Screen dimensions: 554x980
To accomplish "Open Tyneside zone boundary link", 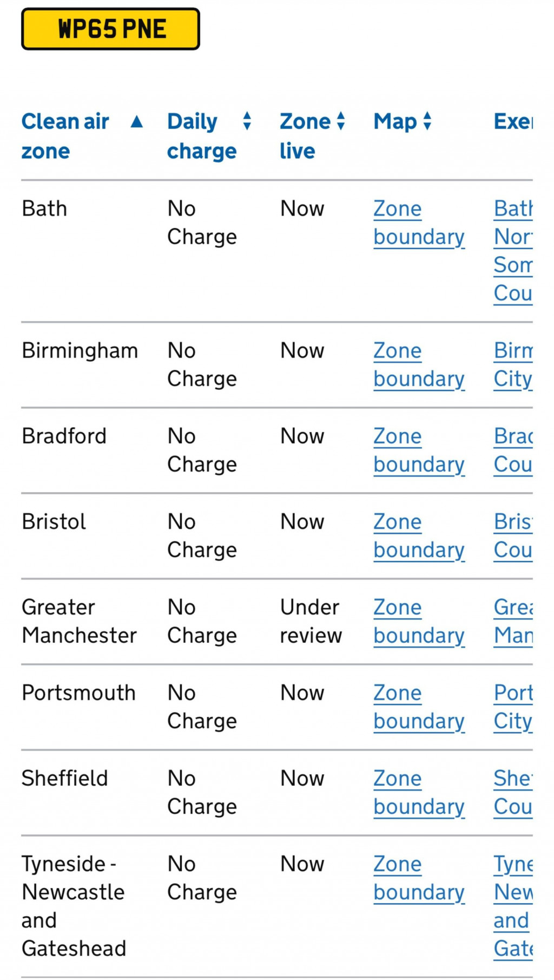I will pos(419,878).
